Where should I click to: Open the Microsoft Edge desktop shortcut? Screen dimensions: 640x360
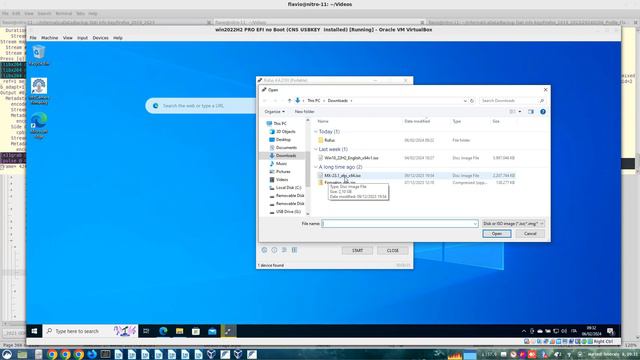[39, 126]
